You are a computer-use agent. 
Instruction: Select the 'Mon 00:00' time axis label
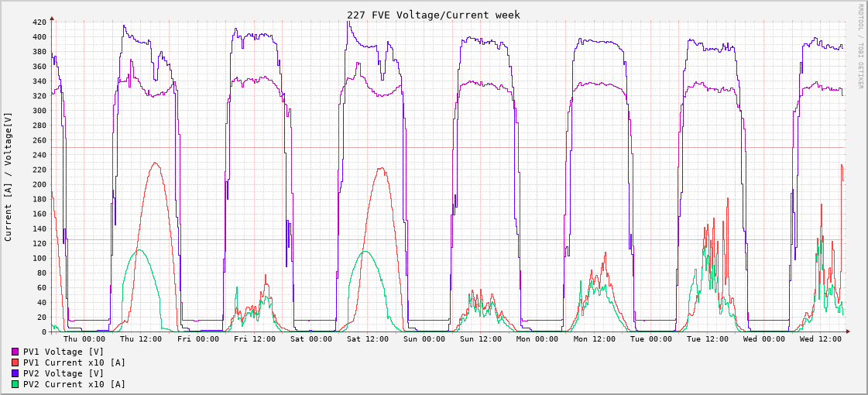point(537,339)
